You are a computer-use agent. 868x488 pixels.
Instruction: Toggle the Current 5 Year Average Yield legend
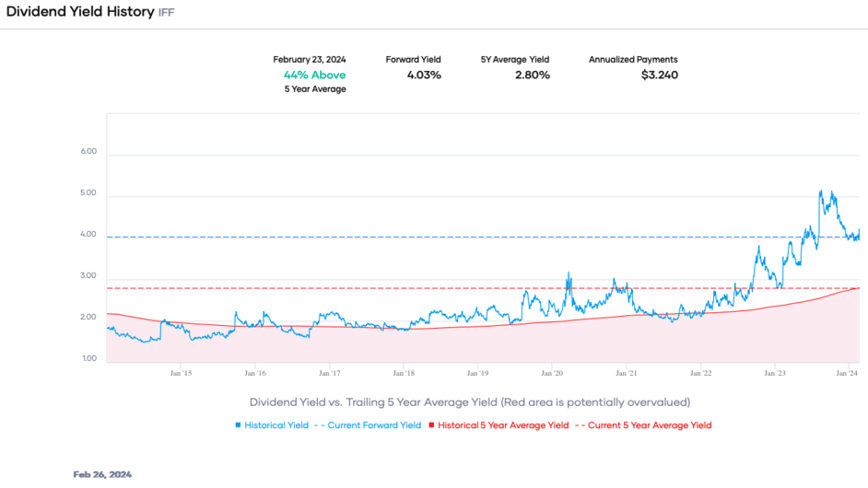point(643,425)
